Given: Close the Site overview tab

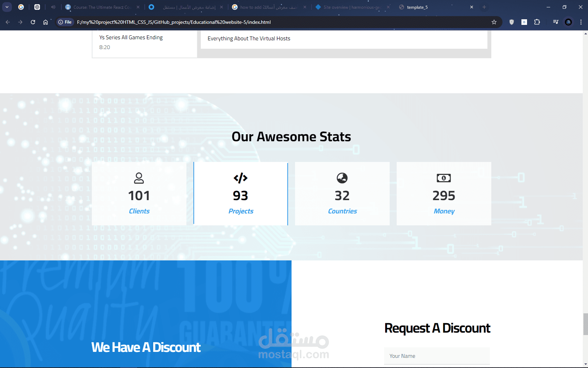Looking at the screenshot, I should (x=388, y=7).
